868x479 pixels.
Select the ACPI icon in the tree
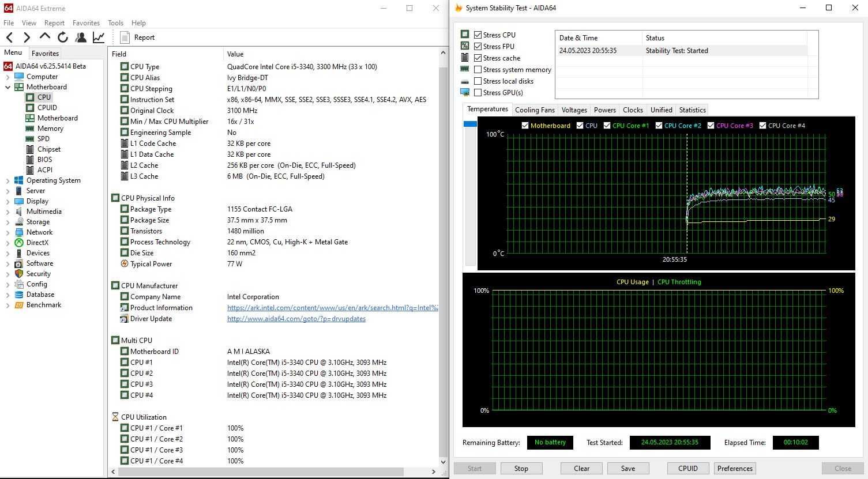coord(30,170)
